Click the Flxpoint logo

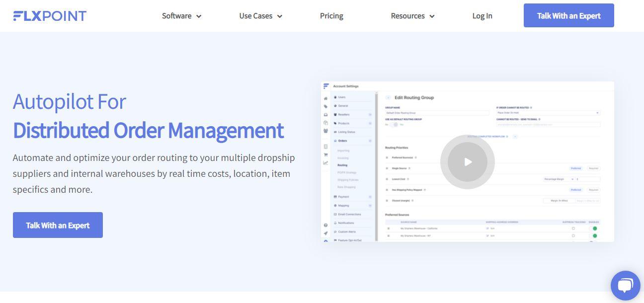50,16
